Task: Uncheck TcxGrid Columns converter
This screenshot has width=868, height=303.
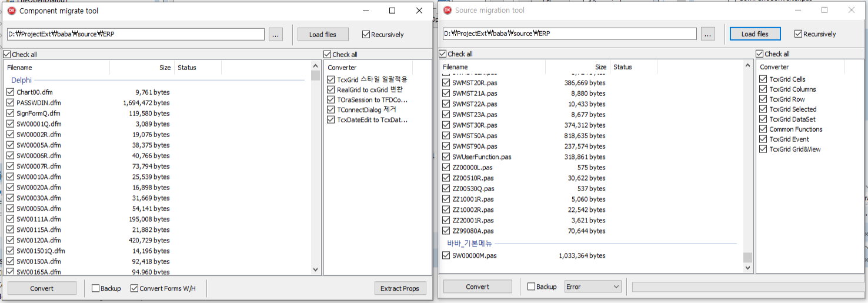Action: coord(763,89)
